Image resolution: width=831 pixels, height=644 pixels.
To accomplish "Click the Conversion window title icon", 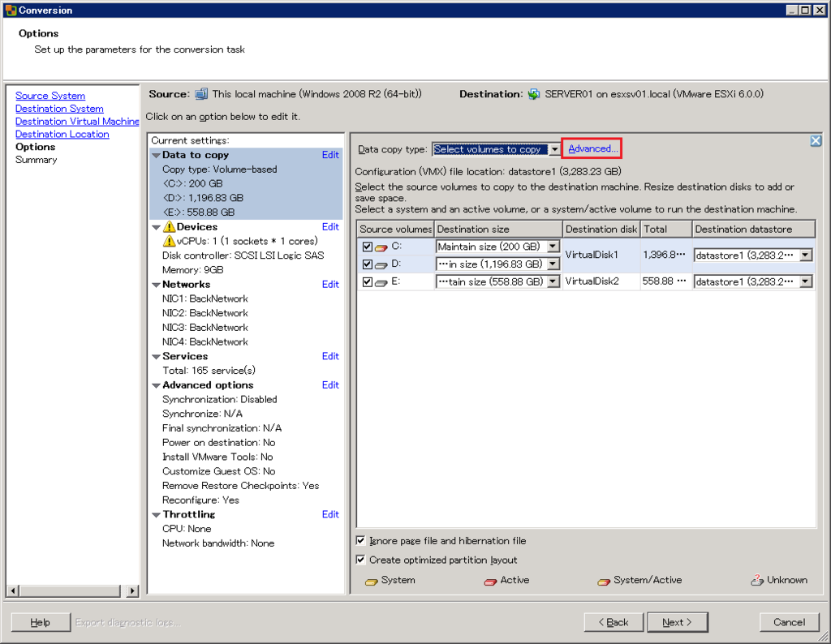I will (x=11, y=10).
